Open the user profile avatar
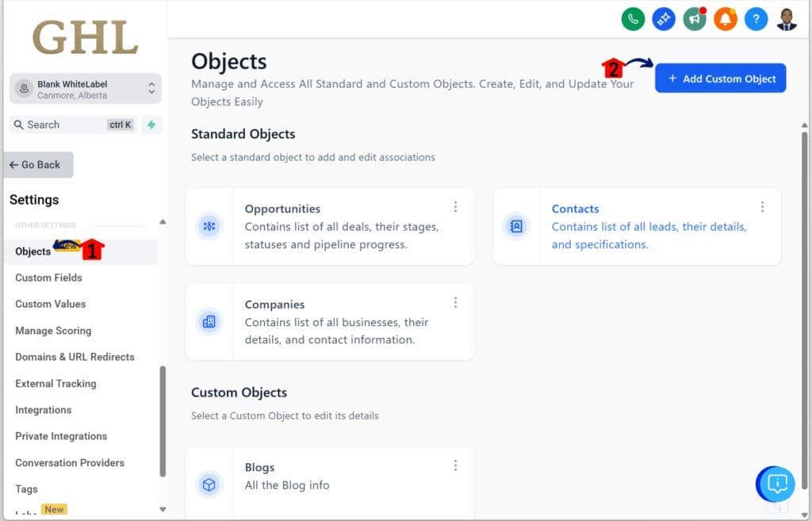Viewport: 812px width, 521px height. (x=786, y=18)
